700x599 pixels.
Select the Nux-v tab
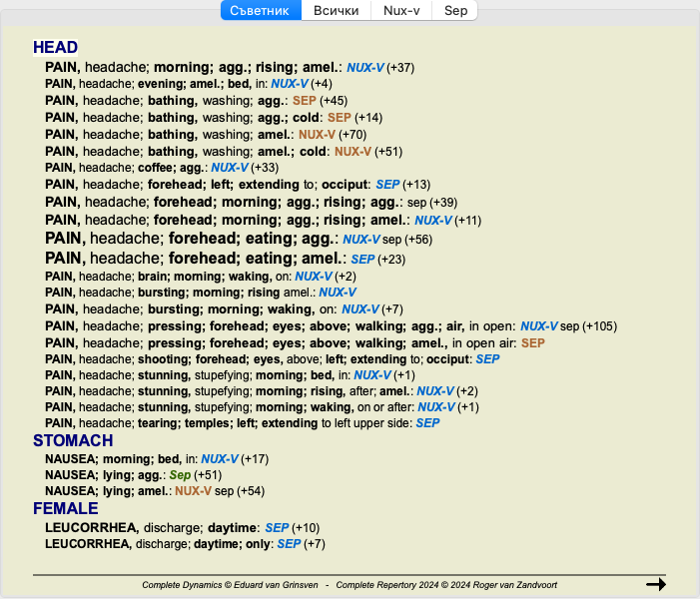[401, 11]
